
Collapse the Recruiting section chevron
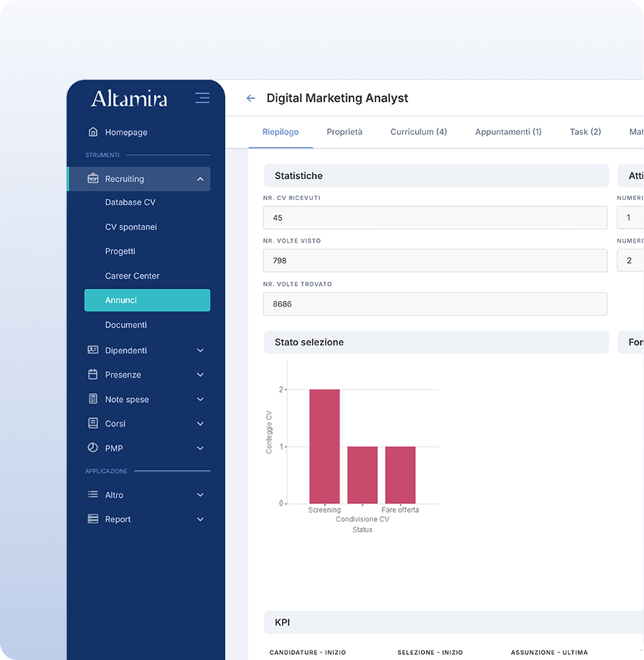click(200, 179)
